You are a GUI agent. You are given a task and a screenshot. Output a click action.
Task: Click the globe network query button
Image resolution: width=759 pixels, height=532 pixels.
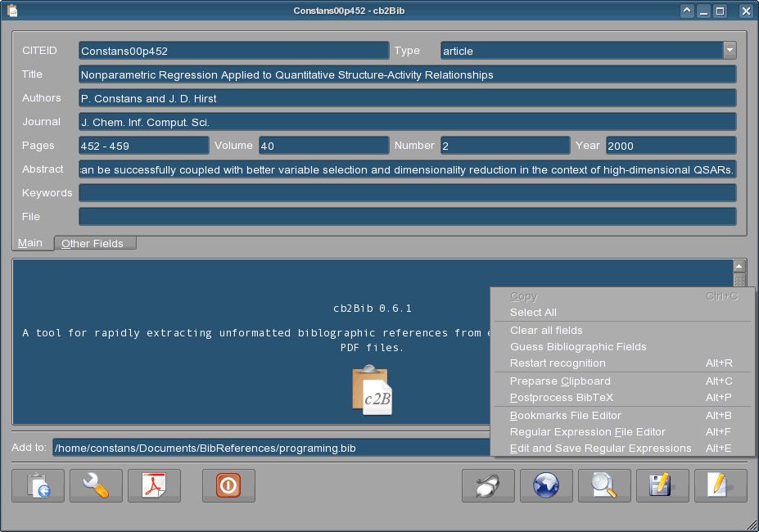coord(546,485)
